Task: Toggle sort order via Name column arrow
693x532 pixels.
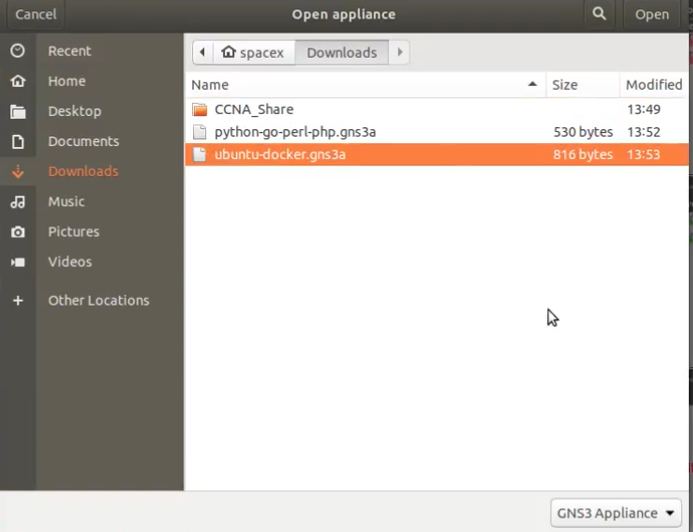Action: 533,84
